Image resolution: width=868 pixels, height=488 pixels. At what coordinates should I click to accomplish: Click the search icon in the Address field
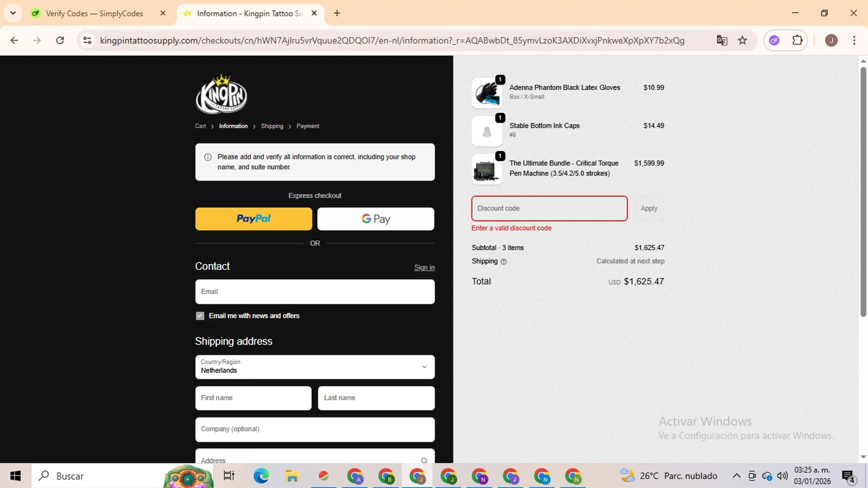point(424,461)
